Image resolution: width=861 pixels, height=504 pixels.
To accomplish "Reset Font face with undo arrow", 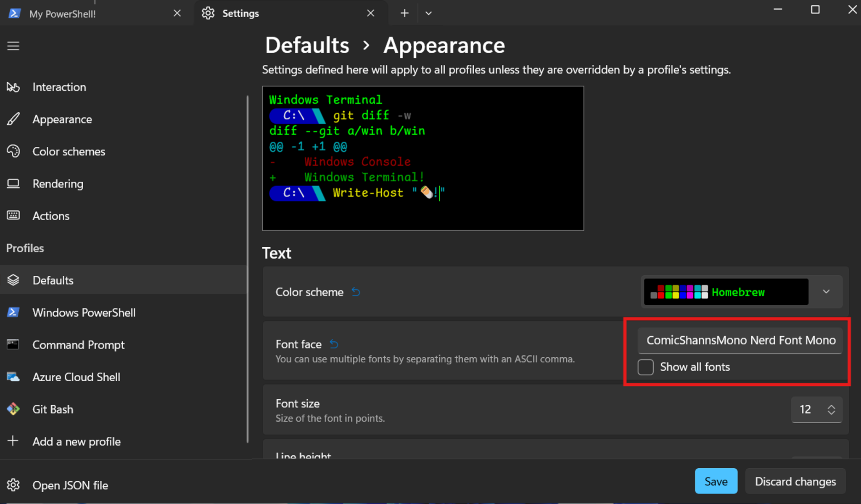I will [334, 344].
